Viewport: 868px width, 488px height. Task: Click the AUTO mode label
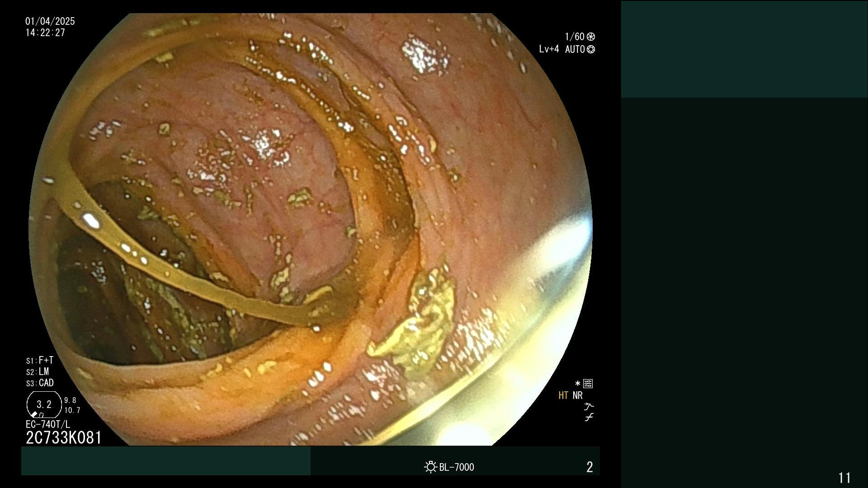[x=575, y=49]
